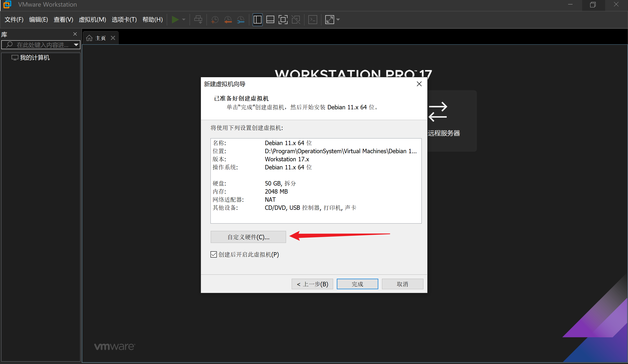The height and width of the screenshot is (364, 628).
Task: Click the library search magnifier icon
Action: point(10,45)
